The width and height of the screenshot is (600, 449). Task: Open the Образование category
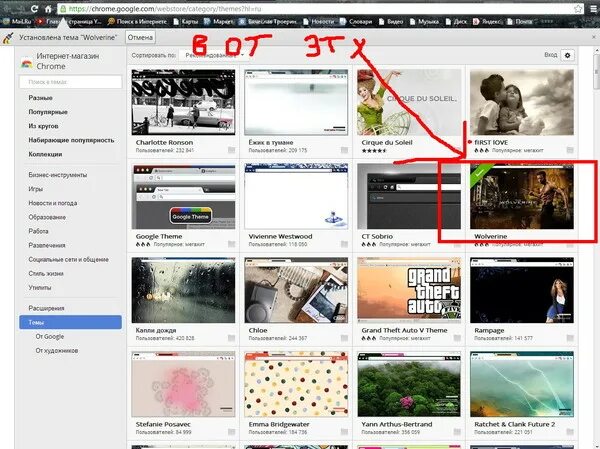tap(47, 217)
